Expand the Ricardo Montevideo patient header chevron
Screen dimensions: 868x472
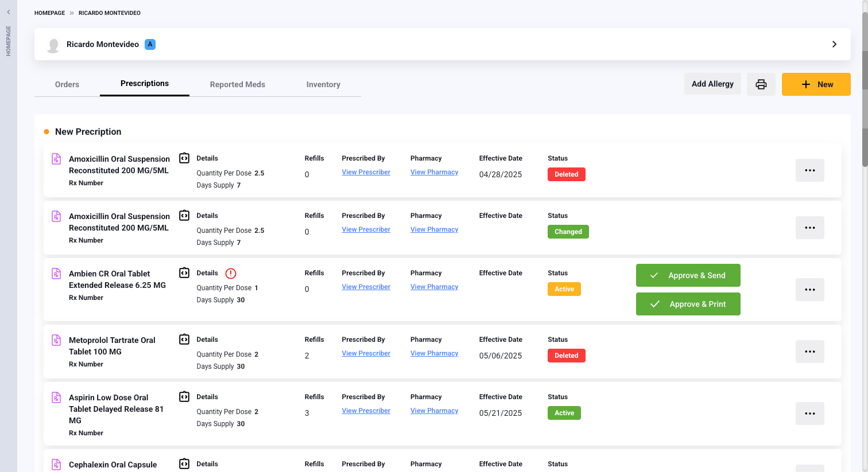pyautogui.click(x=834, y=44)
